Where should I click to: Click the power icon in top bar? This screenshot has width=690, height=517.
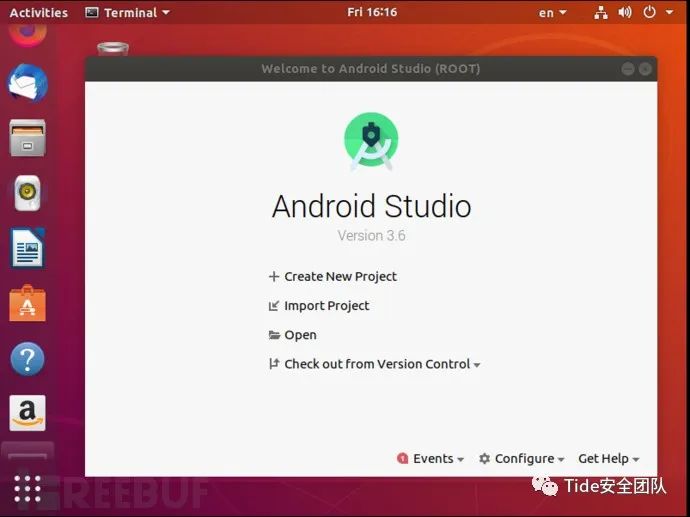click(x=650, y=12)
